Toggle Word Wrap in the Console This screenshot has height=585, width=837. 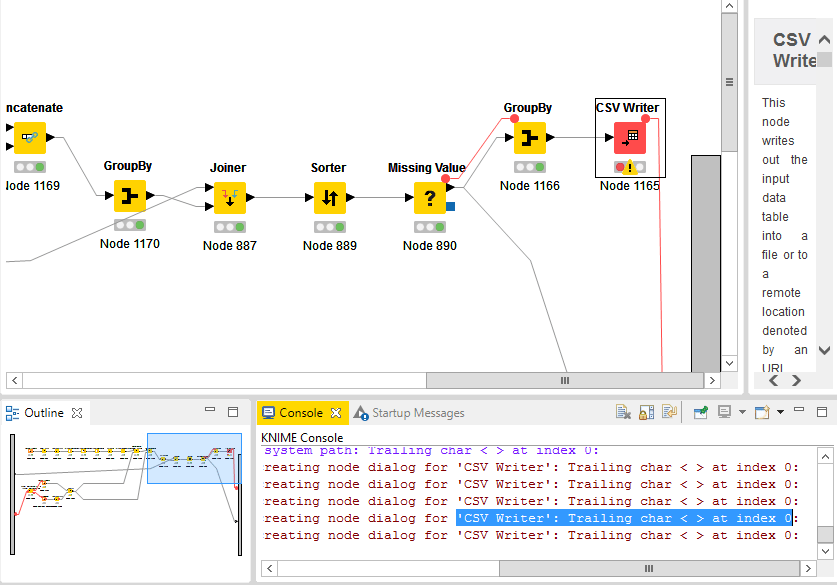(x=667, y=411)
